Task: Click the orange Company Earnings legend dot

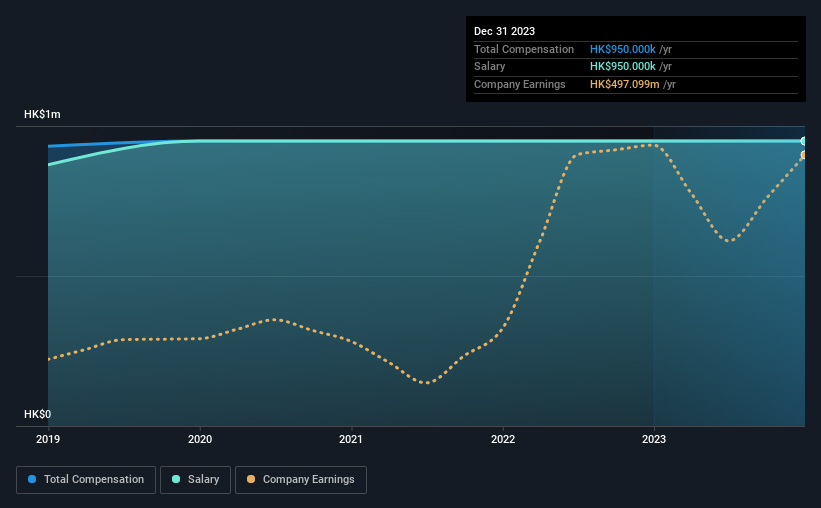Action: coord(251,479)
